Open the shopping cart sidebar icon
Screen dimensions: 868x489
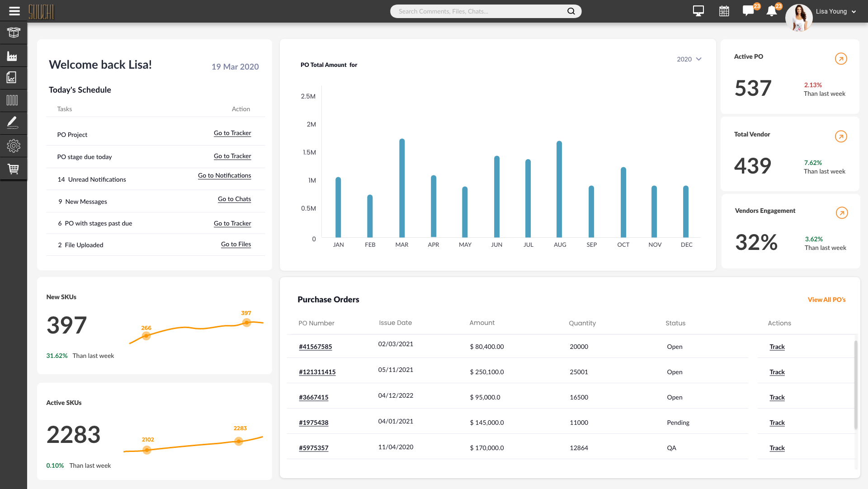pyautogui.click(x=13, y=169)
